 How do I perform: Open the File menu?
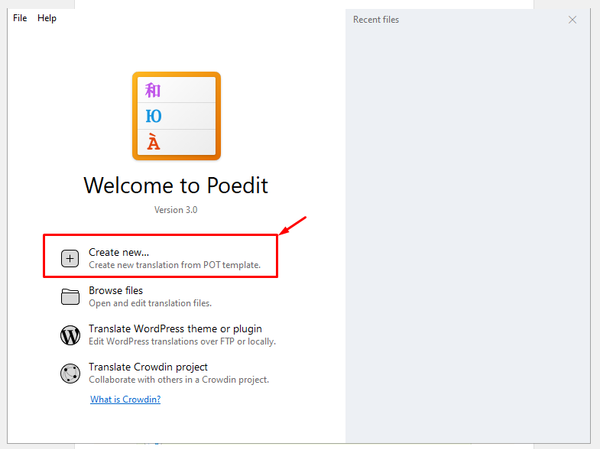[20, 18]
